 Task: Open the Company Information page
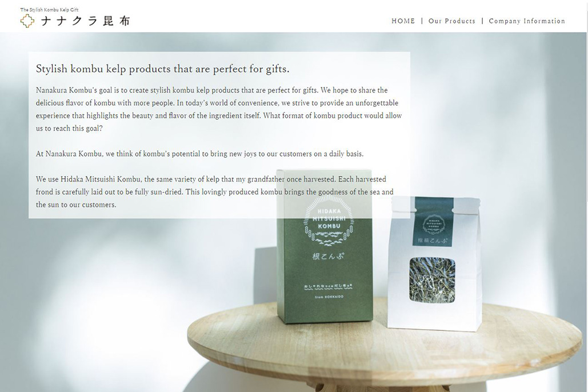tap(527, 21)
